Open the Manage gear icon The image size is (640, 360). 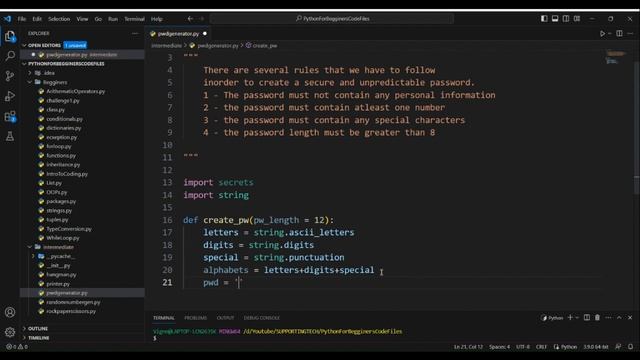click(10, 332)
